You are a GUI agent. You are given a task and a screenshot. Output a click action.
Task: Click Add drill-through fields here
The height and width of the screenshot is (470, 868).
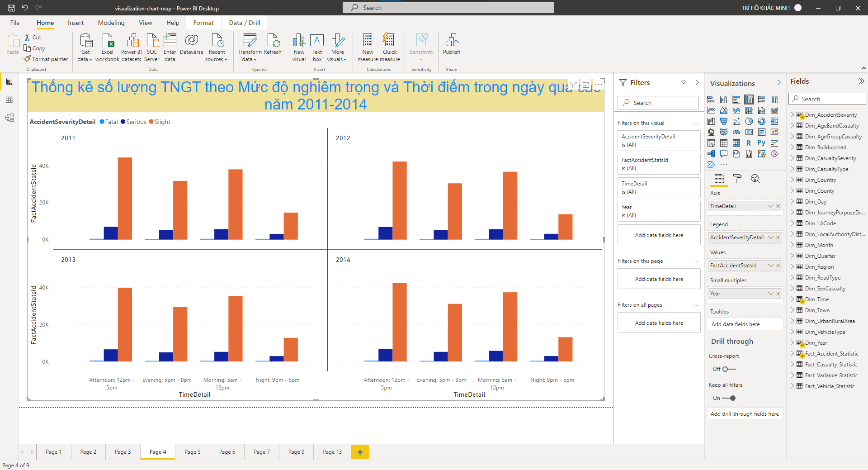(x=745, y=414)
